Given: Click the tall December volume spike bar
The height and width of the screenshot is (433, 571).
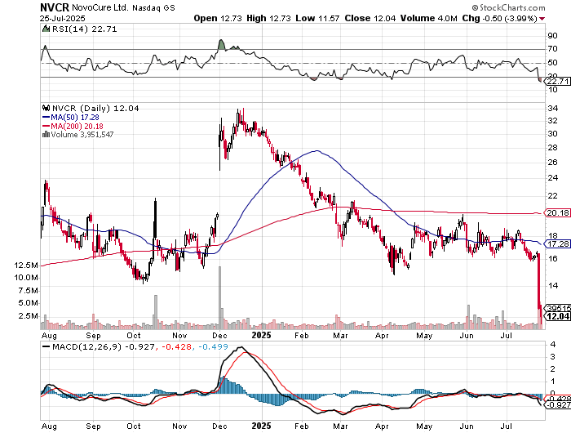Looking at the screenshot, I should 220,298.
